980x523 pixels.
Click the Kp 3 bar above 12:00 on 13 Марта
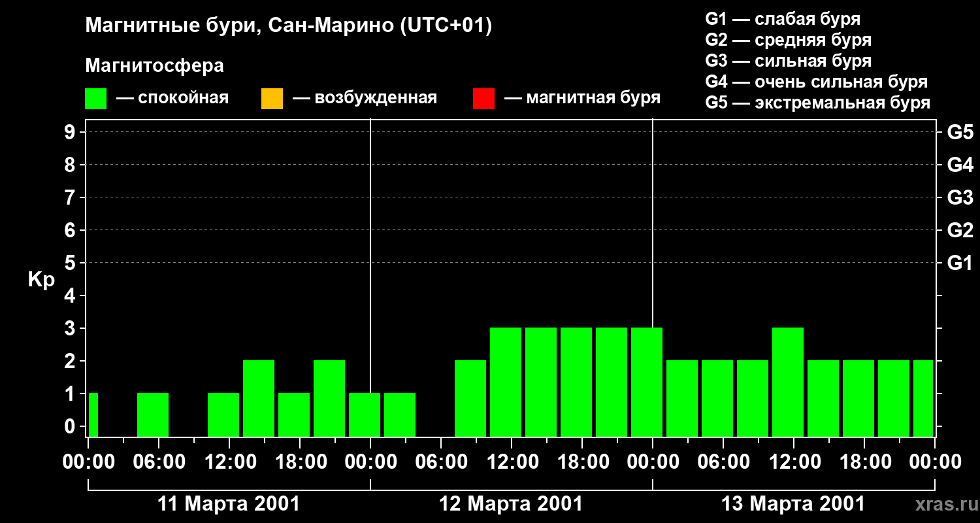(x=788, y=382)
